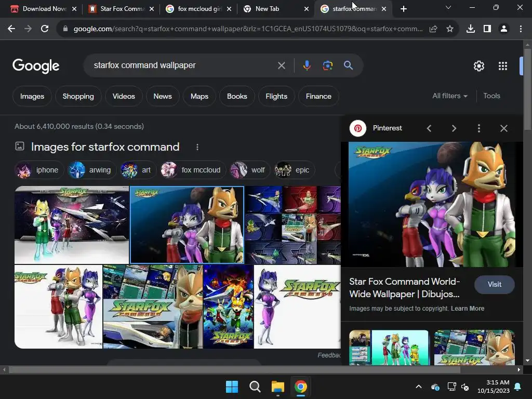Image resolution: width=532 pixels, height=399 pixels.
Task: Open the Windows Start menu
Action: [x=232, y=387]
